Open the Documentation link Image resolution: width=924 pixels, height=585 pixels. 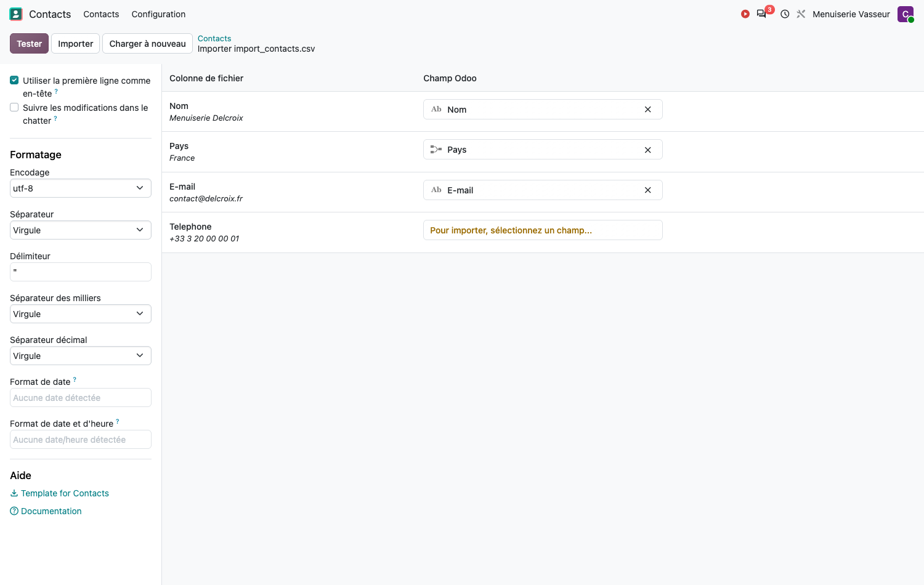coord(51,511)
